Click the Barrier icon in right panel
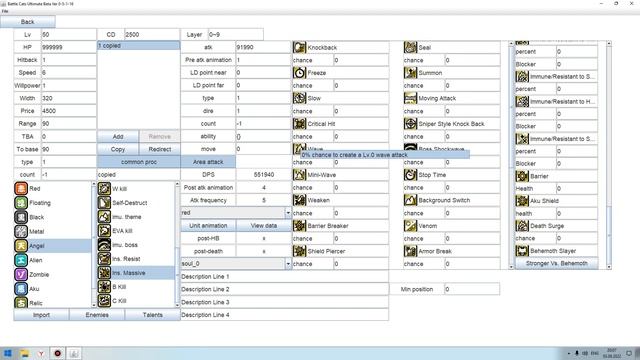This screenshot has width=640, height=360. (x=522, y=176)
